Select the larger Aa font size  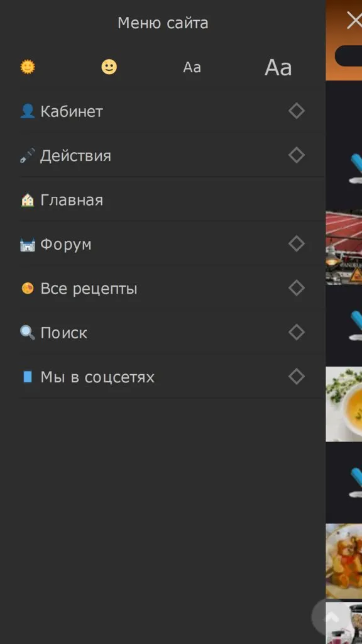pyautogui.click(x=278, y=67)
